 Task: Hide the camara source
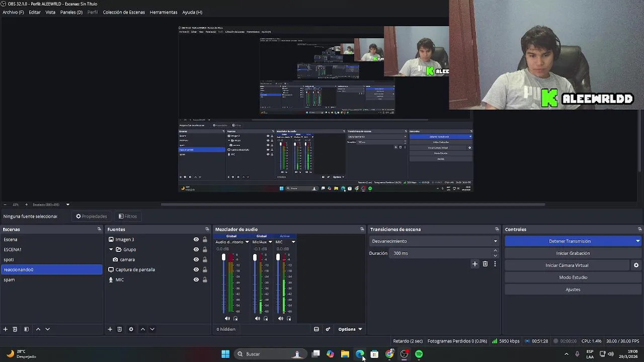(196, 259)
